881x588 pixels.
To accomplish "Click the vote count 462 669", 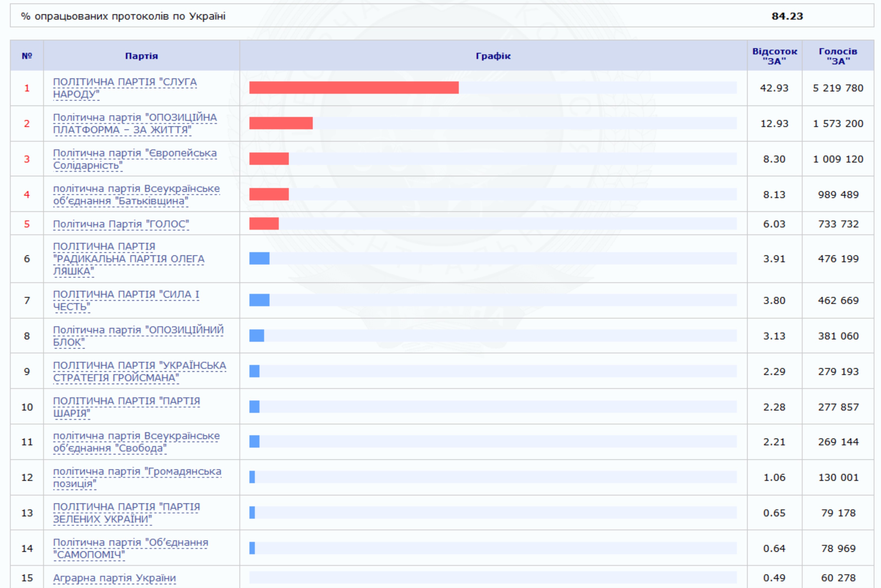I will (x=839, y=301).
